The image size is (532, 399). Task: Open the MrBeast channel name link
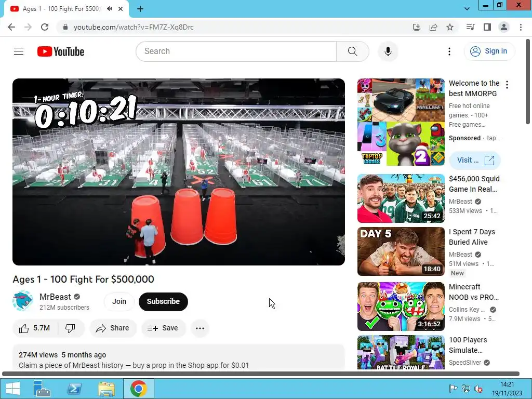click(55, 297)
